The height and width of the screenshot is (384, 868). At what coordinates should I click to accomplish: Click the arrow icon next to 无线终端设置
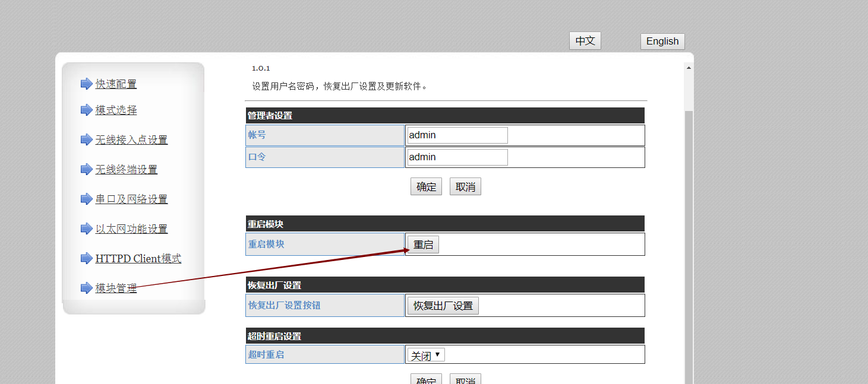[x=86, y=169]
